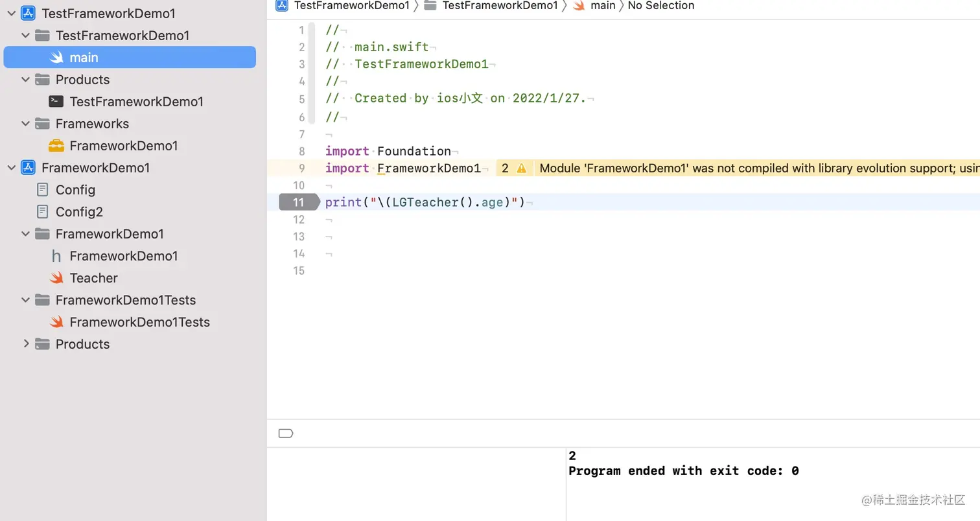The height and width of the screenshot is (521, 980).
Task: Expand the bottom Products group
Action: tap(26, 343)
